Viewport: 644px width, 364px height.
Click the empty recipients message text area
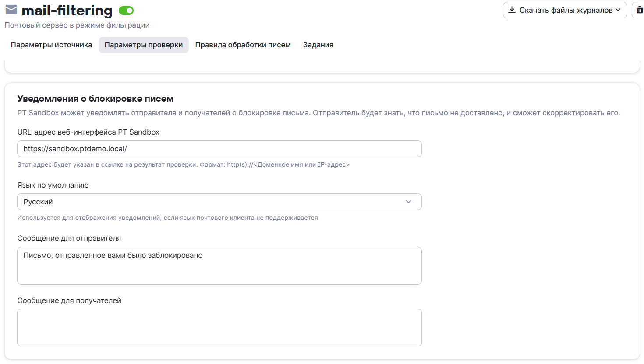(x=219, y=328)
